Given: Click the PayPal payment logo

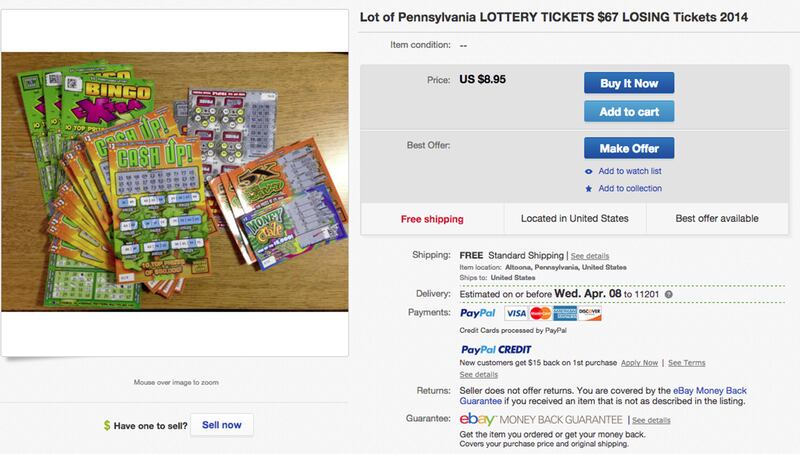Looking at the screenshot, I should click(475, 315).
